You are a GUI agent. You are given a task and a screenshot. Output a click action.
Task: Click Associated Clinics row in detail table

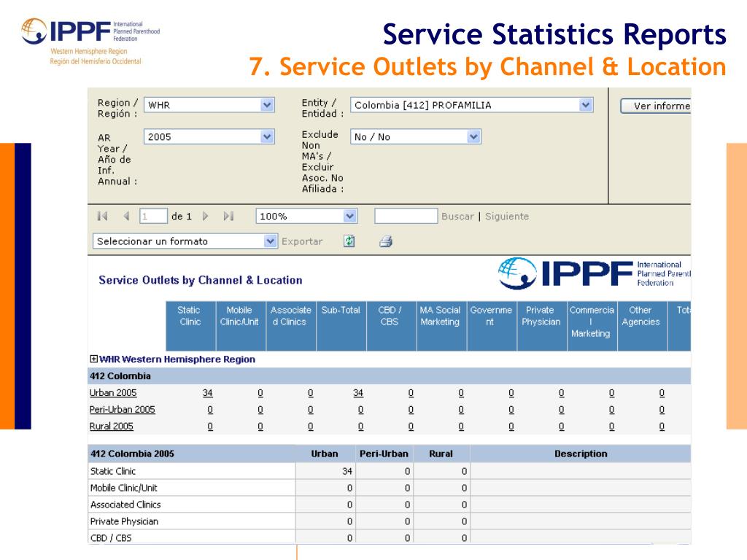click(390, 505)
